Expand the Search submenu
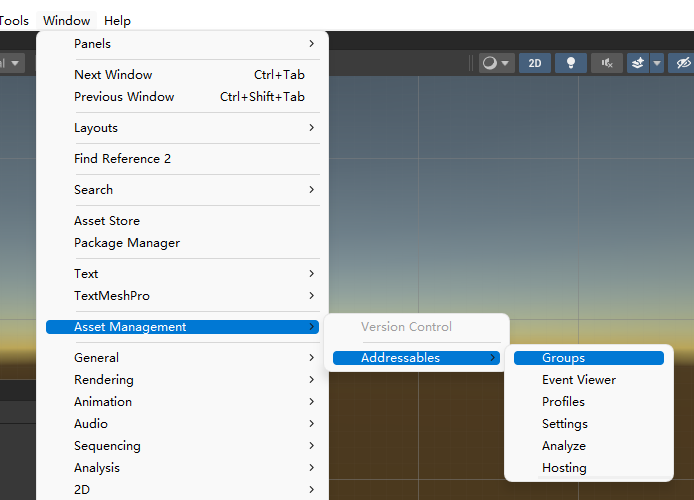The image size is (694, 500). 182,190
